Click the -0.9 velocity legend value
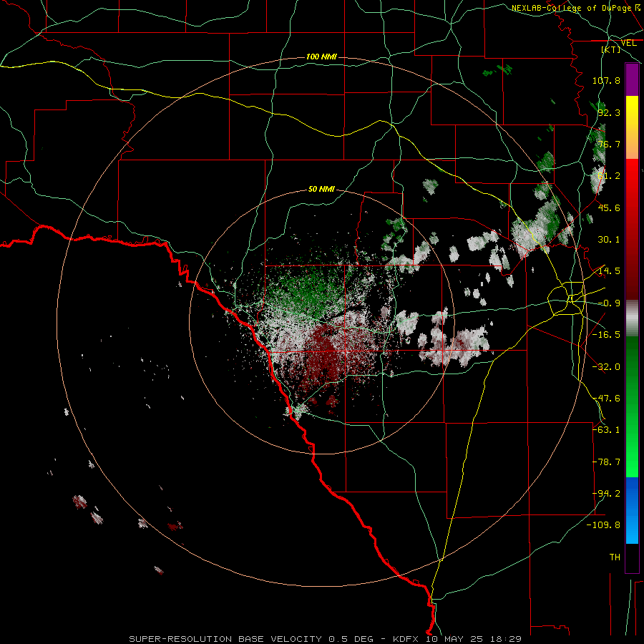Viewport: 644px width, 644px height. point(609,303)
